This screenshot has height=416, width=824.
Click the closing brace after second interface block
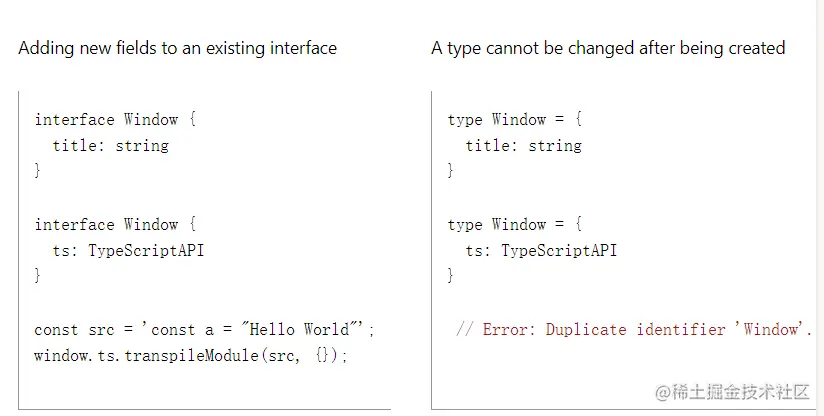tap(37, 275)
